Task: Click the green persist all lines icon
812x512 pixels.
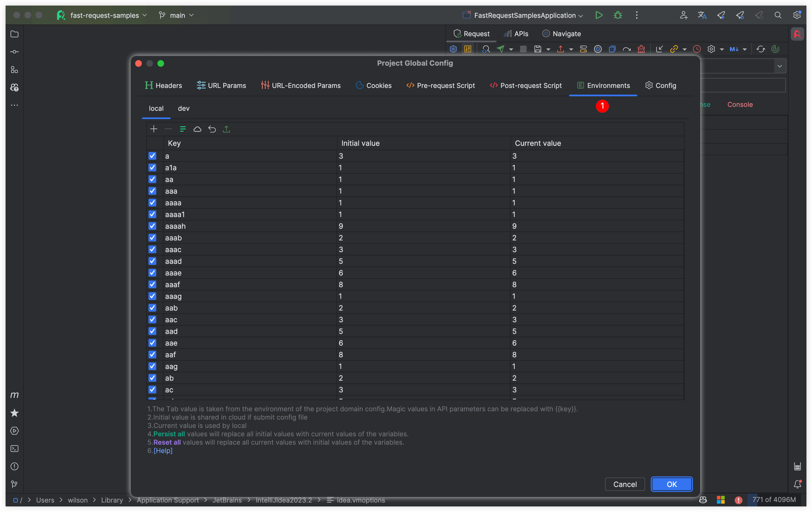Action: click(x=183, y=129)
